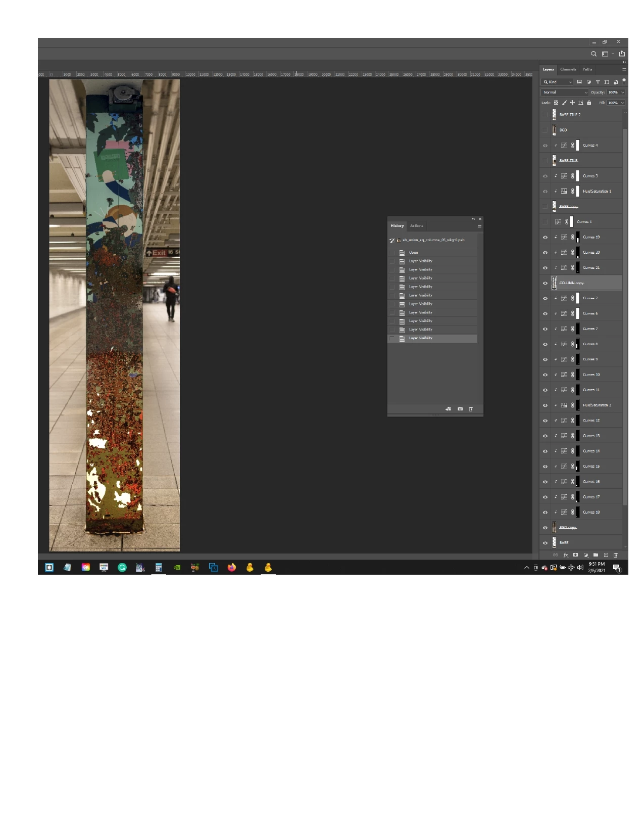644x834 pixels.
Task: Lock image pixels brush icon
Action: 564,103
